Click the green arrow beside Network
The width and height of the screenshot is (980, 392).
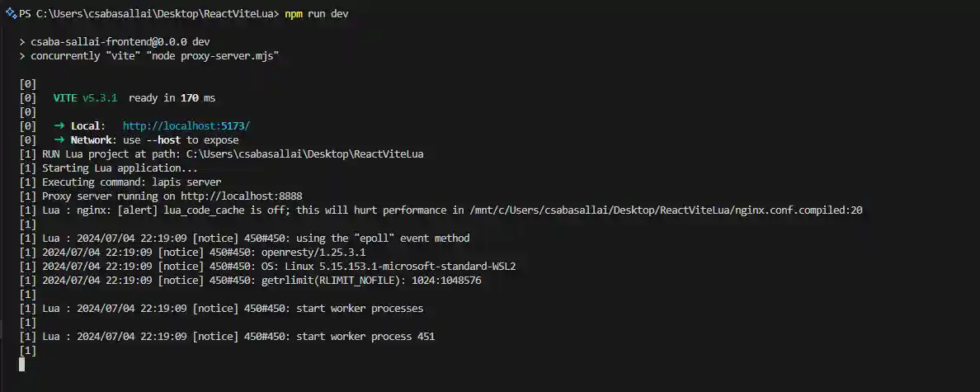(x=59, y=139)
